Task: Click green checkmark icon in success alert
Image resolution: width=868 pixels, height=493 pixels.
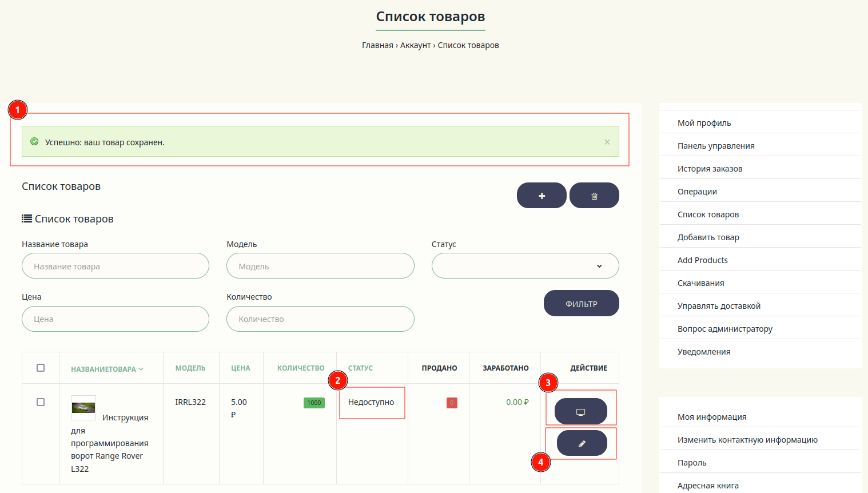Action: 34,142
